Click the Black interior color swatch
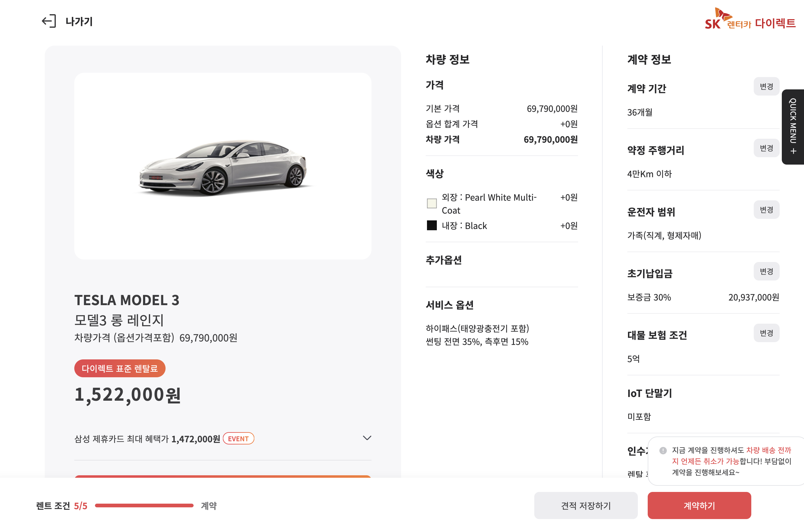This screenshot has width=804, height=532. point(432,225)
